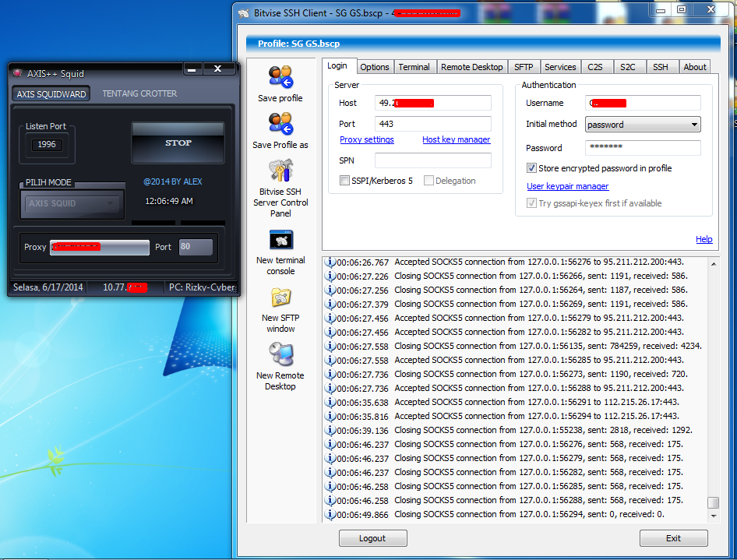Uncheck Store encrypted password in profile

coord(531,168)
